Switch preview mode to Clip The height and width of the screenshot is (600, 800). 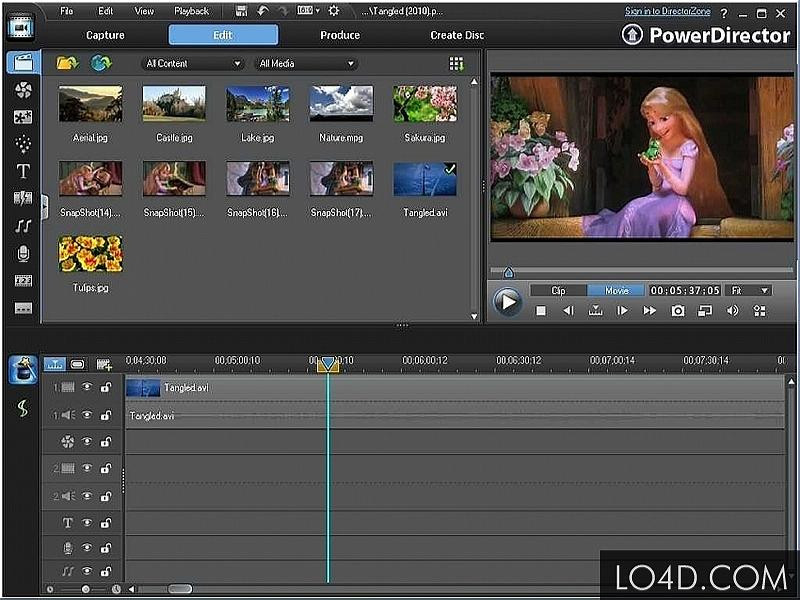(558, 291)
